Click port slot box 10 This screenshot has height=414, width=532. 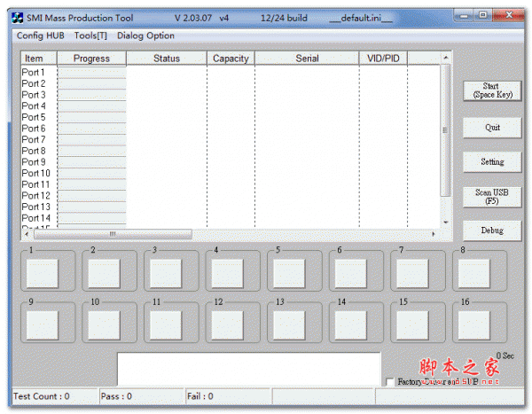pyautogui.click(x=104, y=325)
